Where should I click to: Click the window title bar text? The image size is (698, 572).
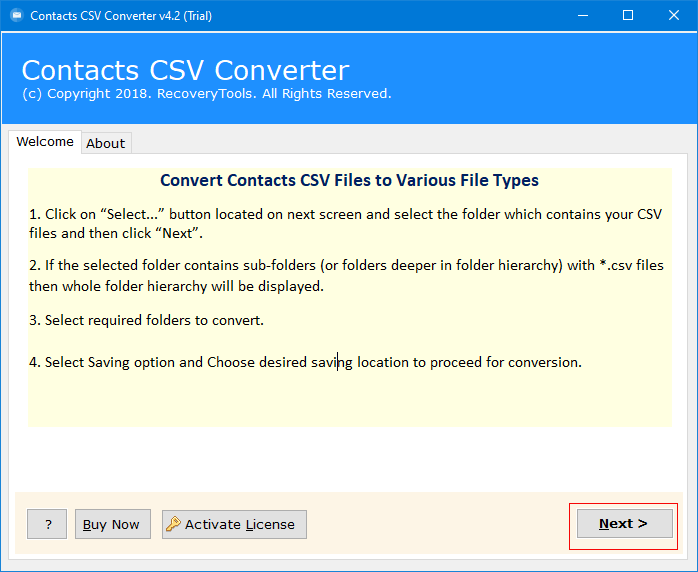121,16
